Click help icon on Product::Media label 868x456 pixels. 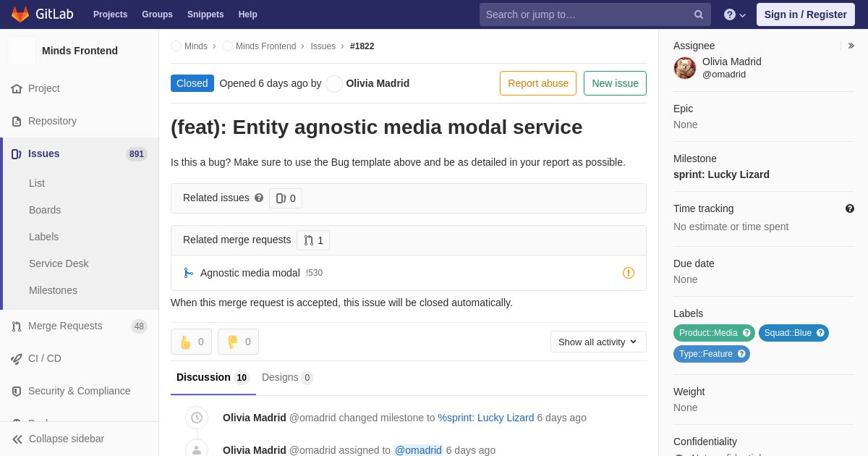(x=746, y=333)
